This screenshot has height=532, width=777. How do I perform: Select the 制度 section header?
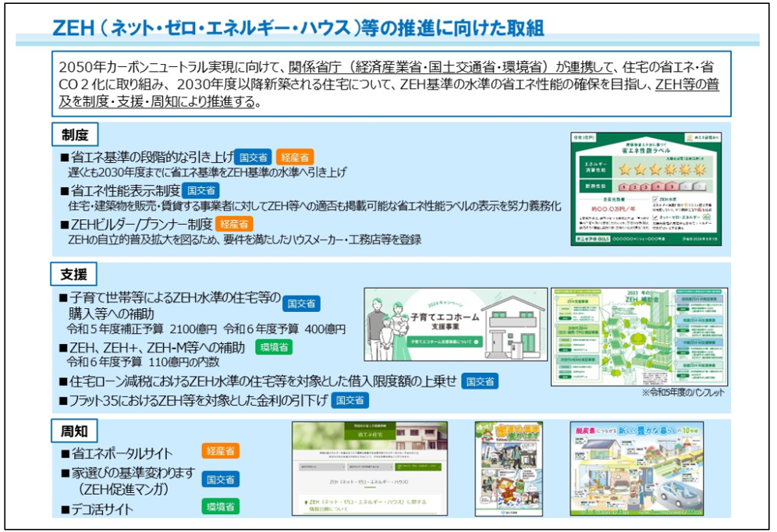pyautogui.click(x=75, y=133)
